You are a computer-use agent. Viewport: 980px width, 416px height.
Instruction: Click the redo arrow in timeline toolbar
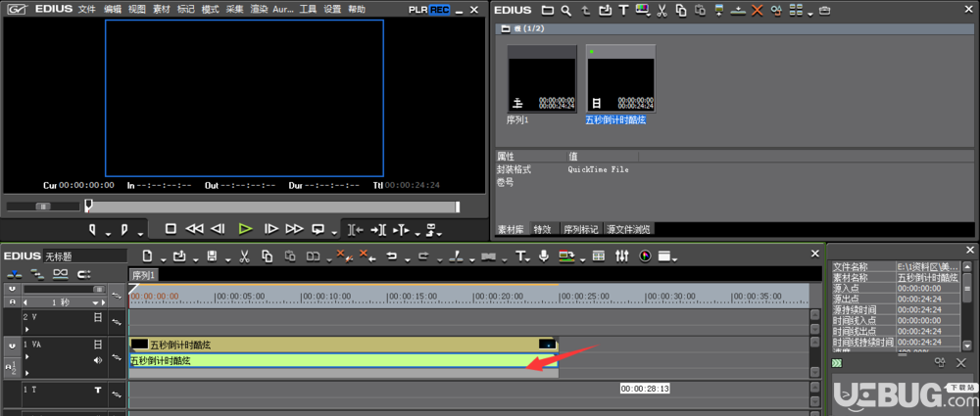(423, 256)
